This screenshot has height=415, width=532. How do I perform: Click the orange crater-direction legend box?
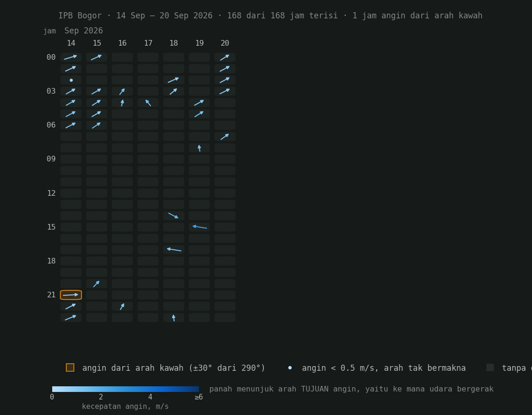coord(70,367)
